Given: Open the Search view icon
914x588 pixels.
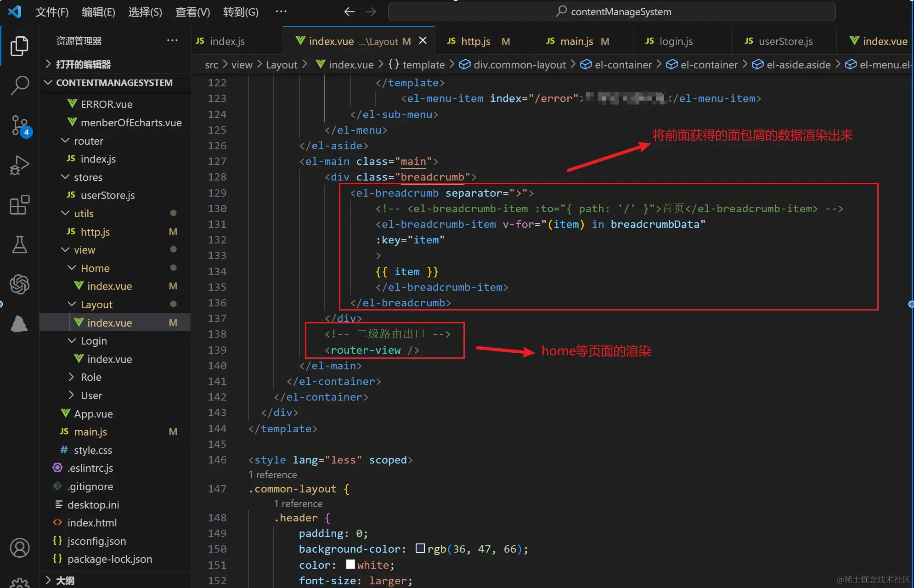Looking at the screenshot, I should pos(19,85).
